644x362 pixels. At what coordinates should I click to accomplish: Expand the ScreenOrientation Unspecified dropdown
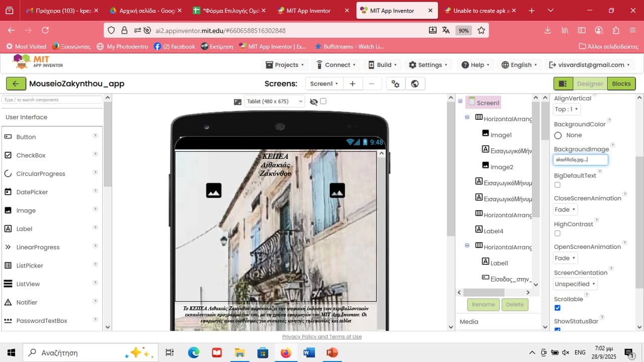[575, 284]
